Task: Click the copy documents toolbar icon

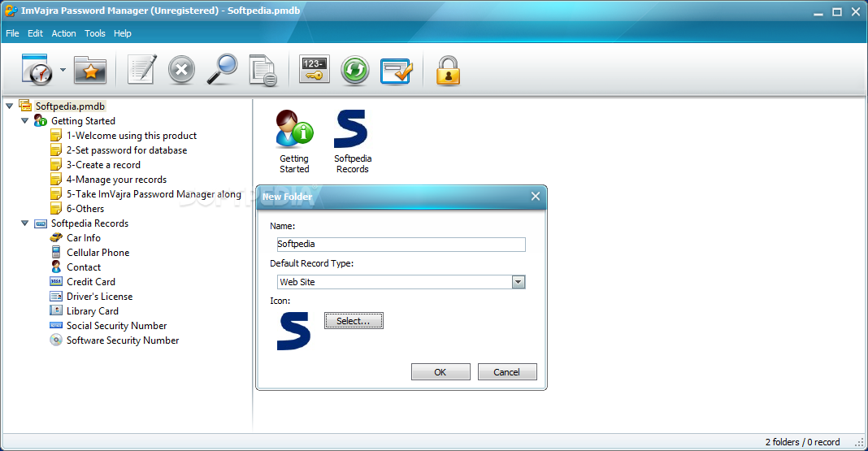Action: (263, 70)
